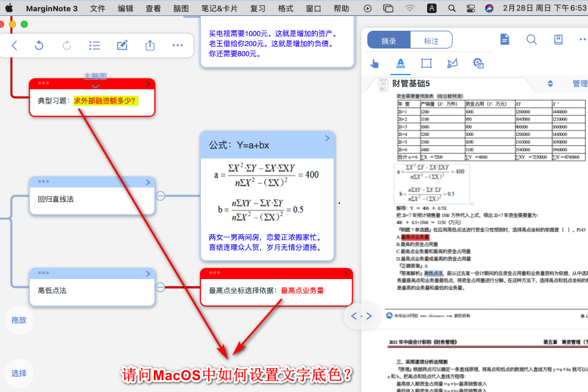
Task: Open the 回归直线法 card dots handle
Action: [44, 182]
